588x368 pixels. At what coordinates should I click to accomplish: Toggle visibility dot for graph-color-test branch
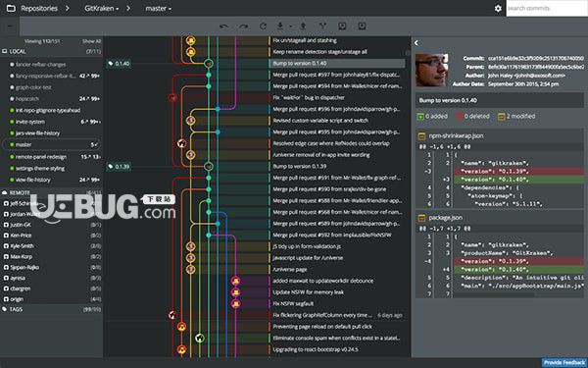point(12,87)
